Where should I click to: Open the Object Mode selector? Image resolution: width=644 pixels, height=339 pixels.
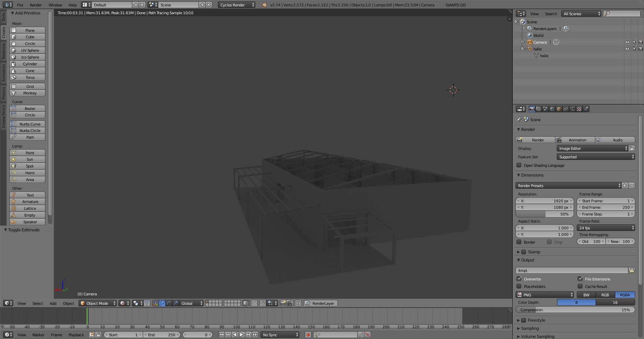(x=98, y=303)
